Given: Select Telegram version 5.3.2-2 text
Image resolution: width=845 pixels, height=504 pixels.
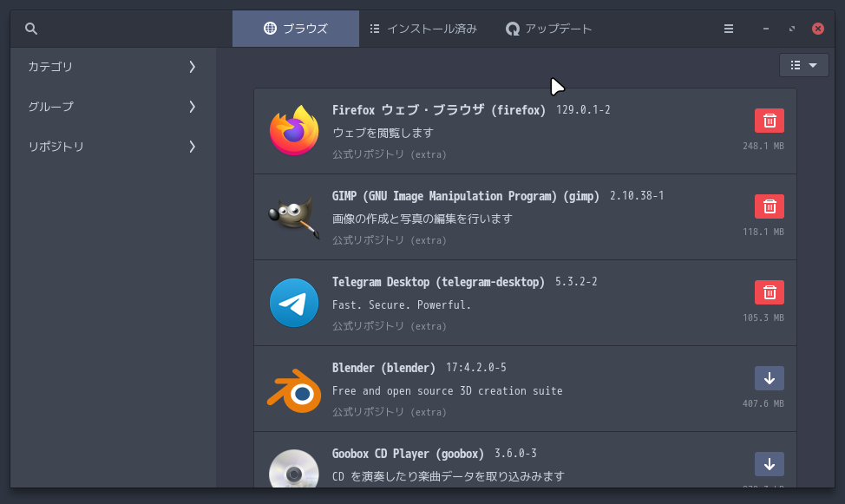Looking at the screenshot, I should (x=576, y=281).
